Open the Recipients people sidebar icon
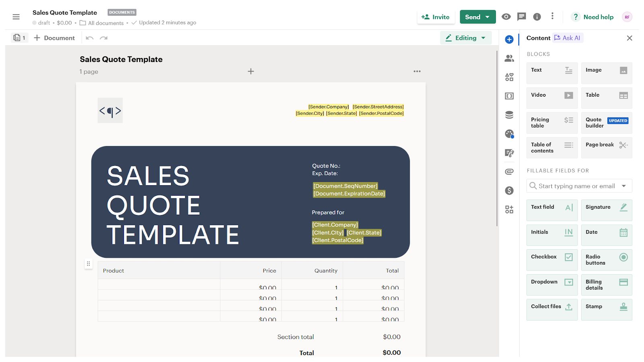644x362 pixels. click(x=509, y=58)
